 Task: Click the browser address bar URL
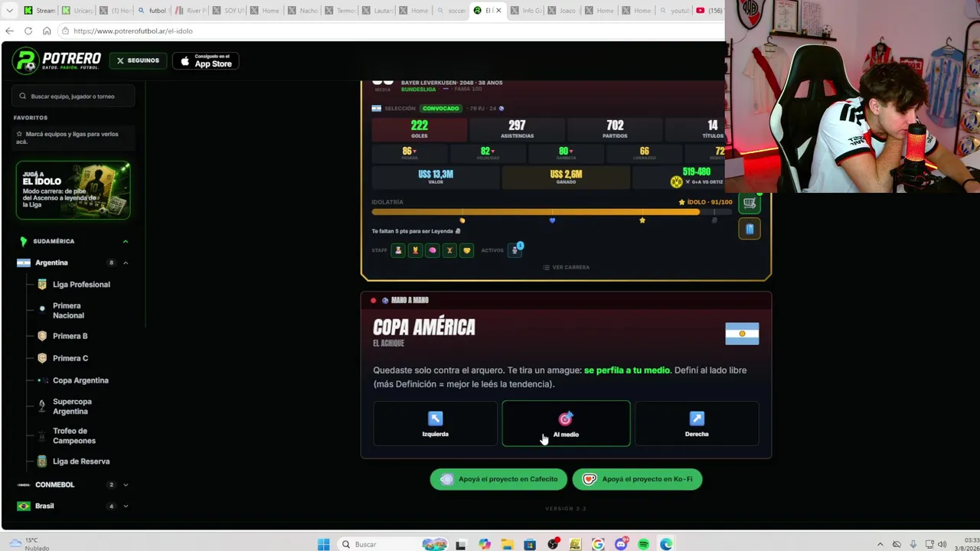pyautogui.click(x=133, y=31)
